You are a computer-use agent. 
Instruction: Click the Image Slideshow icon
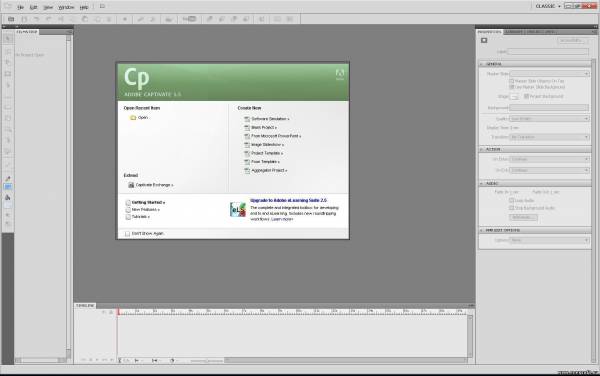pyautogui.click(x=247, y=145)
